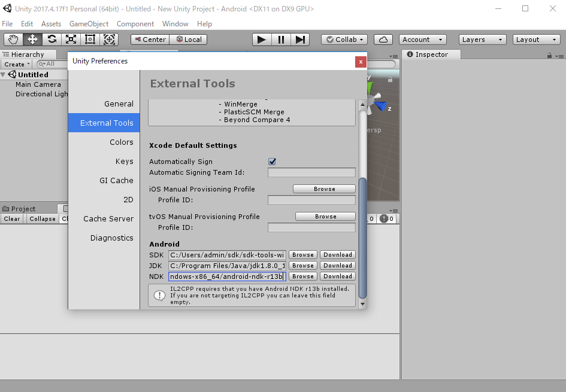The width and height of the screenshot is (566, 392).
Task: Select General in Preferences sidebar
Action: pyautogui.click(x=104, y=104)
